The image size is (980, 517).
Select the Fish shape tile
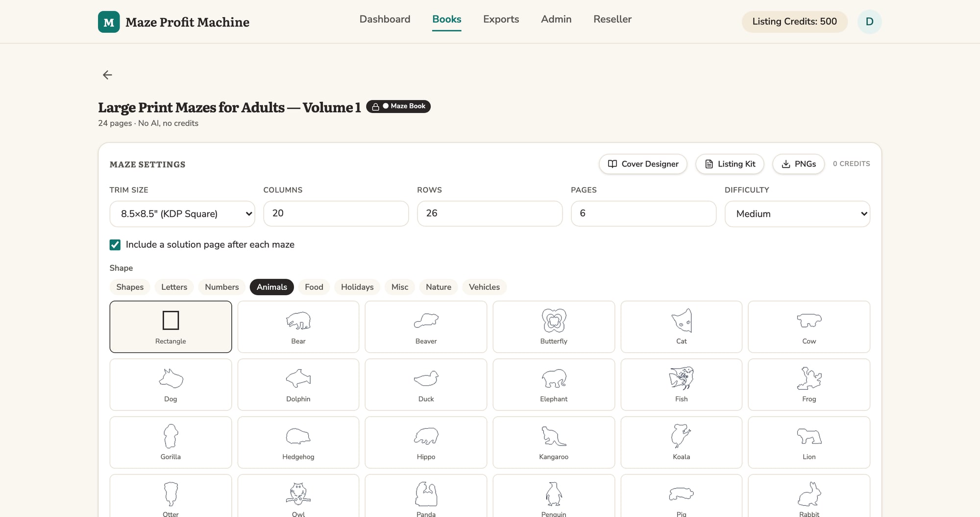(682, 384)
